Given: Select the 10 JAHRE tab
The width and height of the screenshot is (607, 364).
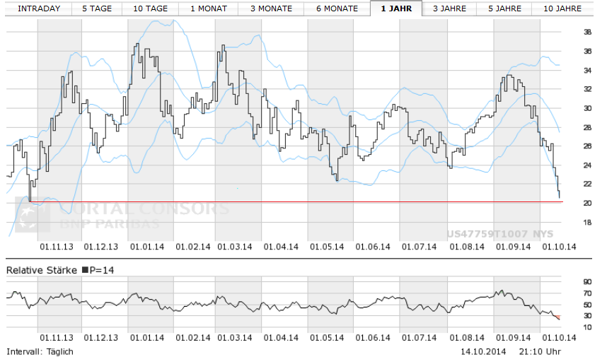Looking at the screenshot, I should pos(562,8).
